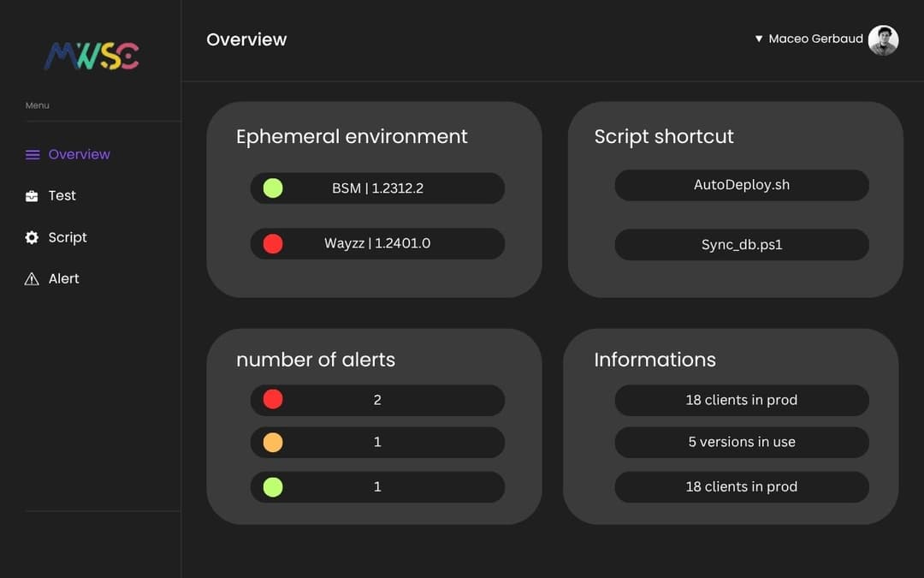
Task: Launch the Sync_db.ps1 script shortcut
Action: pos(741,245)
